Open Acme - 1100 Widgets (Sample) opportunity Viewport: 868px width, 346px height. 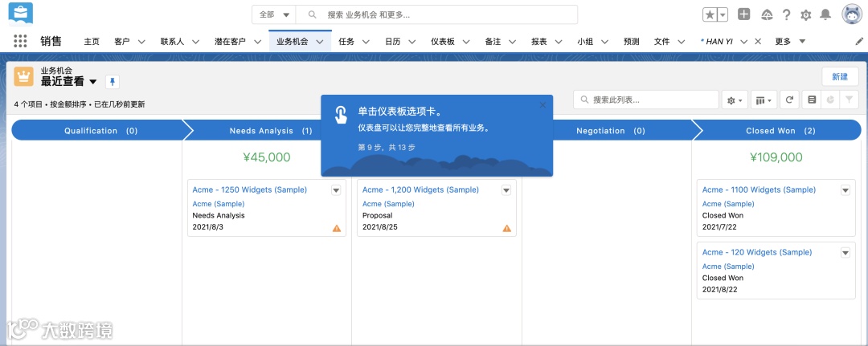[x=759, y=189]
